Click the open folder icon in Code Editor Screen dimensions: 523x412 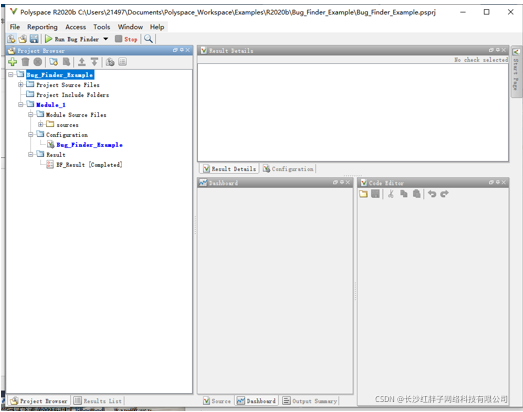click(364, 194)
